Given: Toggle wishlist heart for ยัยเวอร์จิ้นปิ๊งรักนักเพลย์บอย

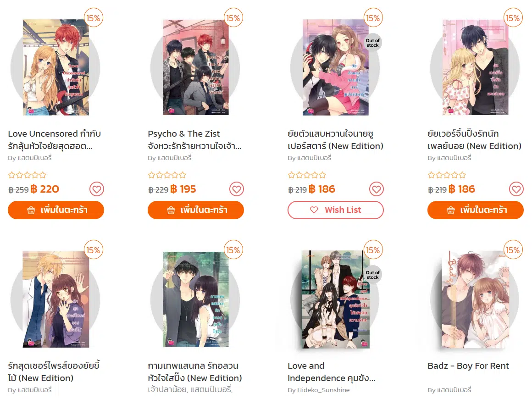Looking at the screenshot, I should click(516, 189).
